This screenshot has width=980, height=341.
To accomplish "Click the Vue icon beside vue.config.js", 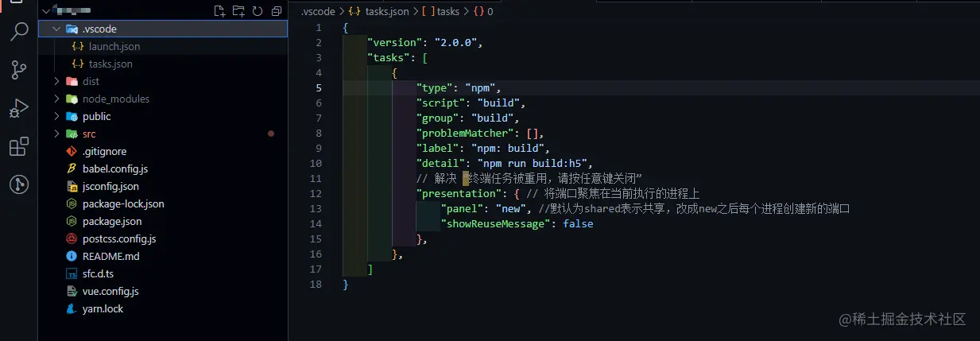I will [x=72, y=291].
